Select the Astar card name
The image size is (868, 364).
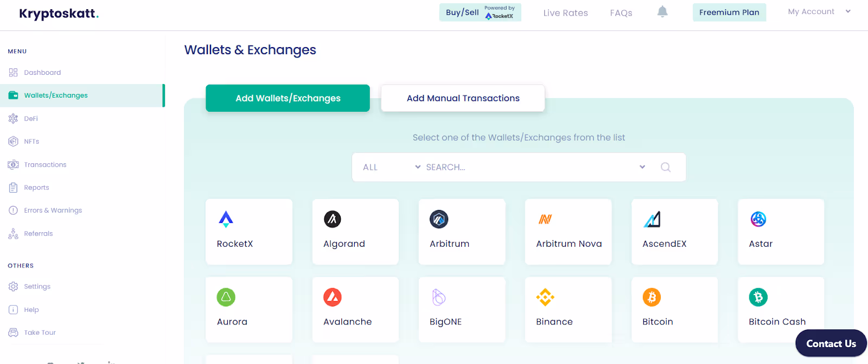[x=761, y=244]
